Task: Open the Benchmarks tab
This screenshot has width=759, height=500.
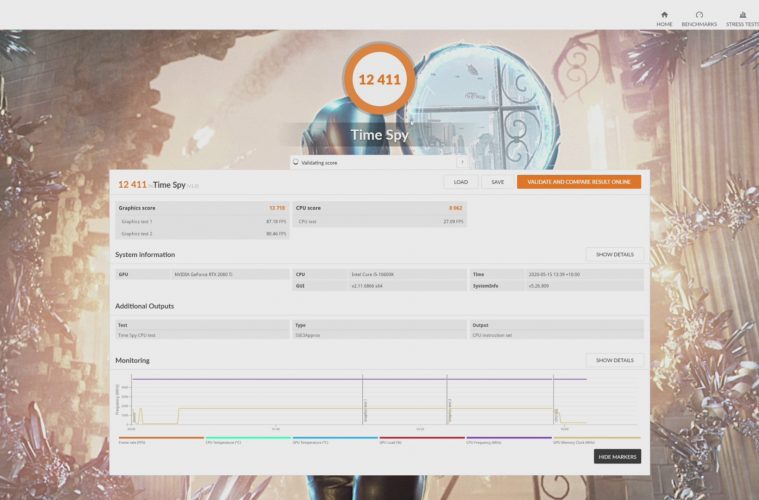Action: pos(699,19)
